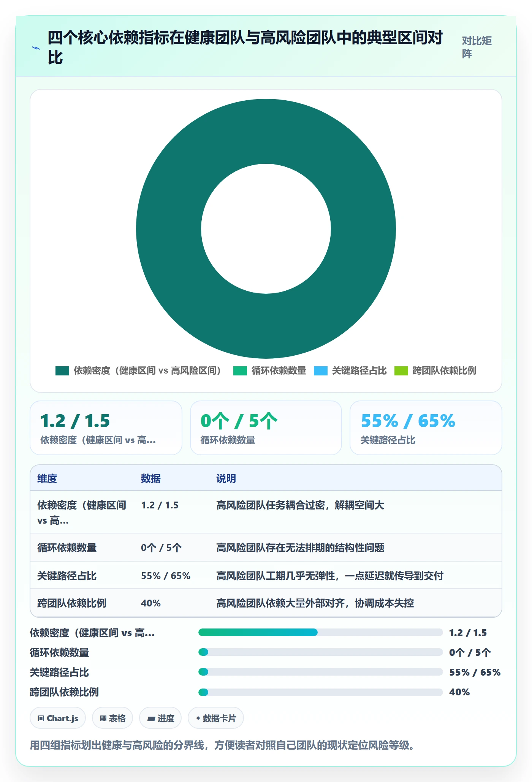Click the 对比矩阵 label in the header

pos(477,47)
